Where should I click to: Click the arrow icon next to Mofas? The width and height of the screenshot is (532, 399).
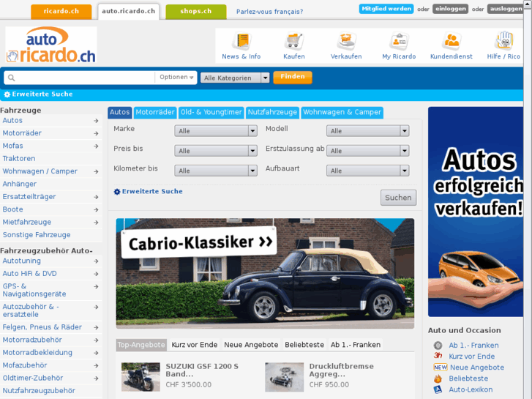tap(96, 146)
